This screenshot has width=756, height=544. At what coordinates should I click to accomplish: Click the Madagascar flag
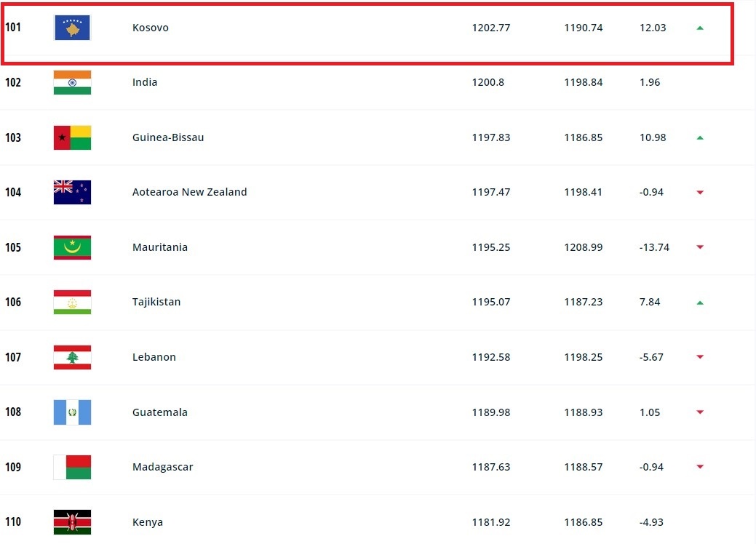coord(72,467)
